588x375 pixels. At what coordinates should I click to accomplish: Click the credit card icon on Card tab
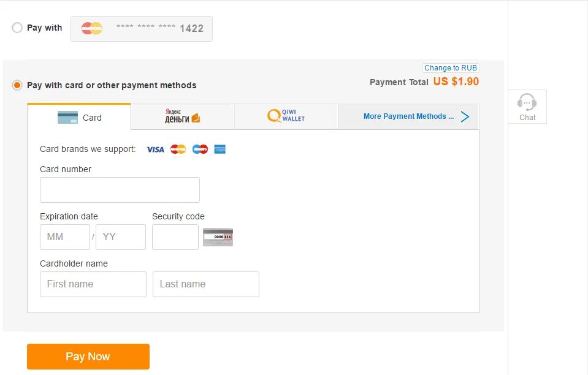click(x=67, y=117)
